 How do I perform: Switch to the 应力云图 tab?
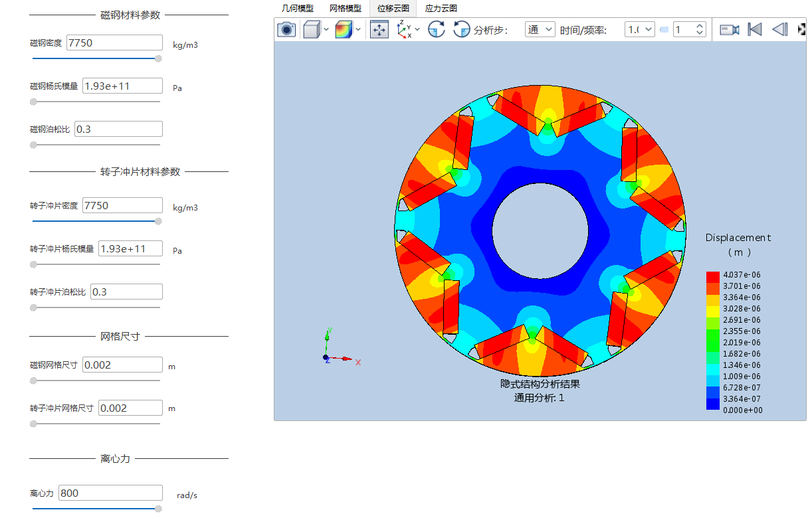click(x=441, y=9)
